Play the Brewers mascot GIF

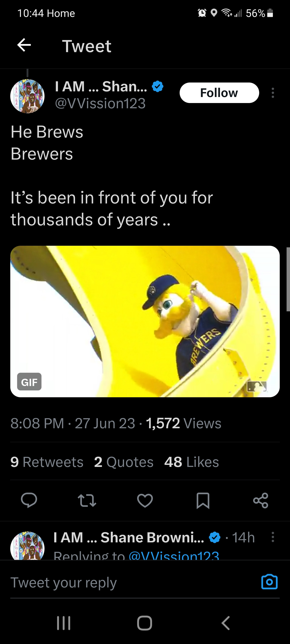point(145,321)
